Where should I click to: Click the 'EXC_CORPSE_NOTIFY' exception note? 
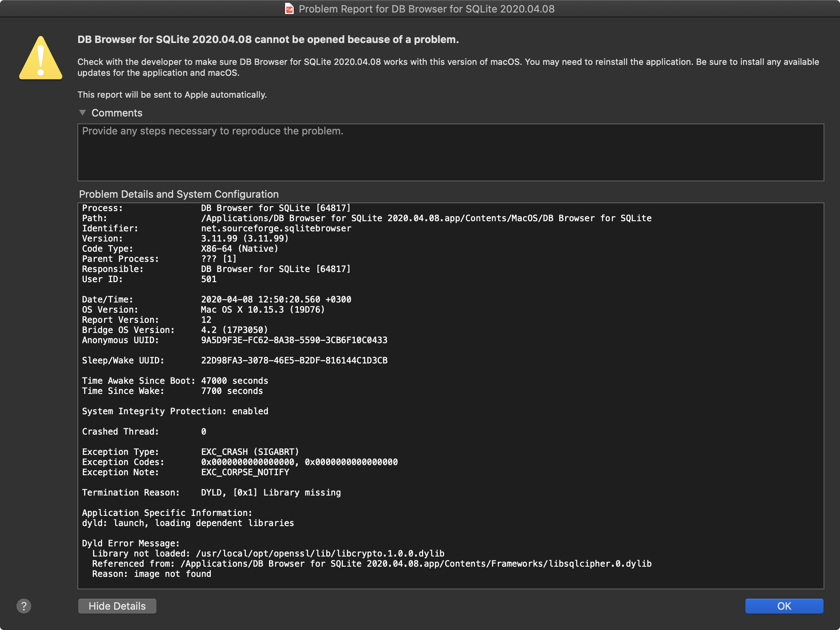[x=245, y=472]
